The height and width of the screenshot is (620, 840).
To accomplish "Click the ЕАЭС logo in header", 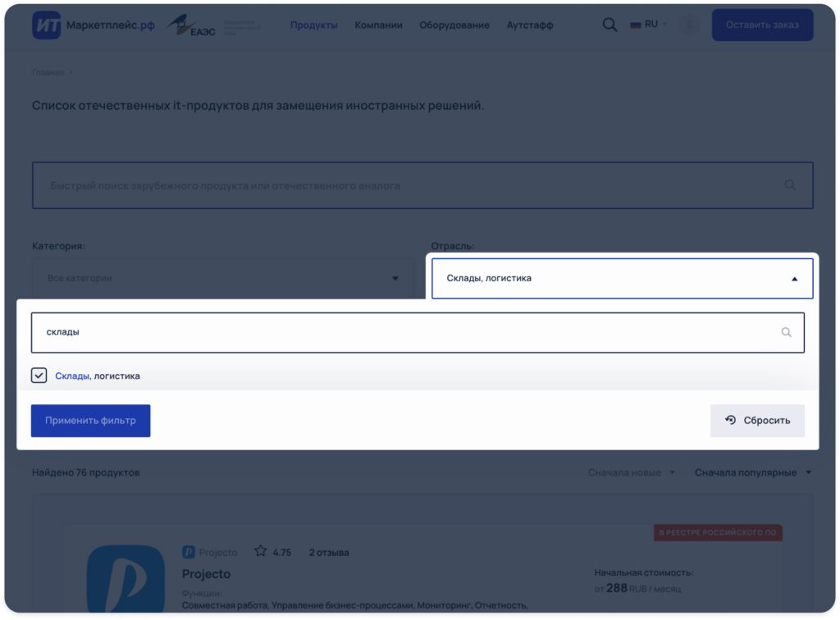I will [197, 25].
